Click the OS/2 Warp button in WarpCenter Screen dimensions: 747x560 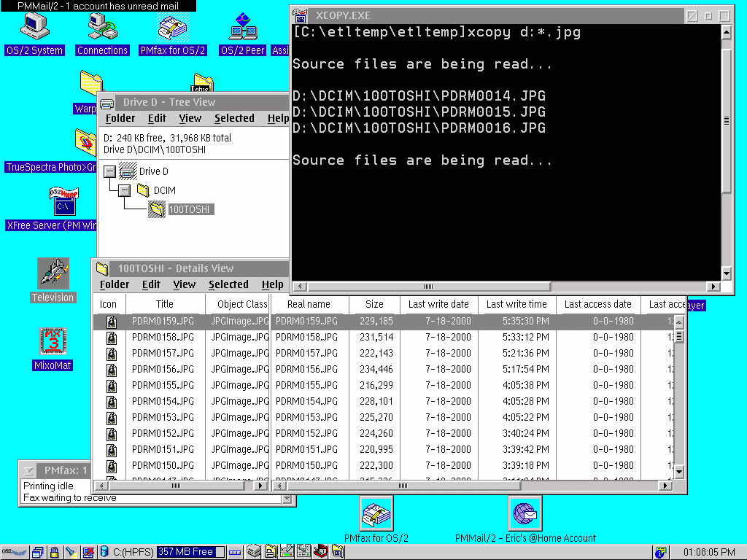15,553
